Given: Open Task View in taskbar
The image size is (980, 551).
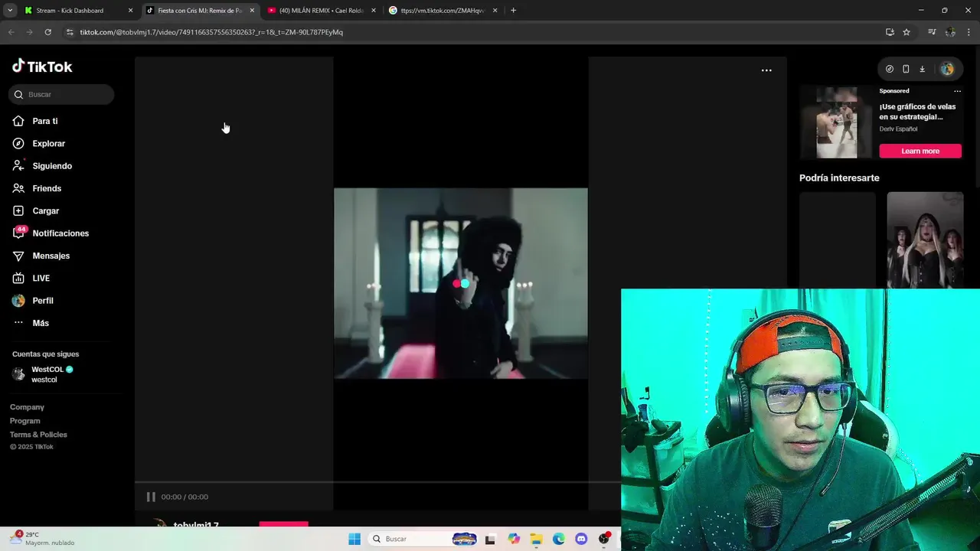Looking at the screenshot, I should [x=490, y=540].
